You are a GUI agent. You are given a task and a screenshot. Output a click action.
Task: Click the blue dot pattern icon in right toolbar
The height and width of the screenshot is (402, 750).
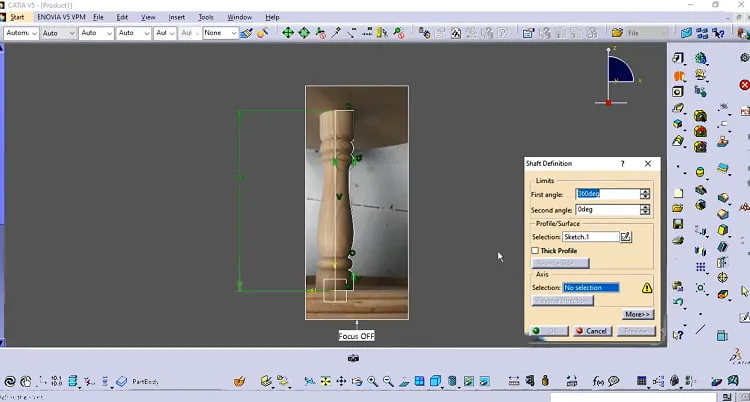[x=701, y=267]
